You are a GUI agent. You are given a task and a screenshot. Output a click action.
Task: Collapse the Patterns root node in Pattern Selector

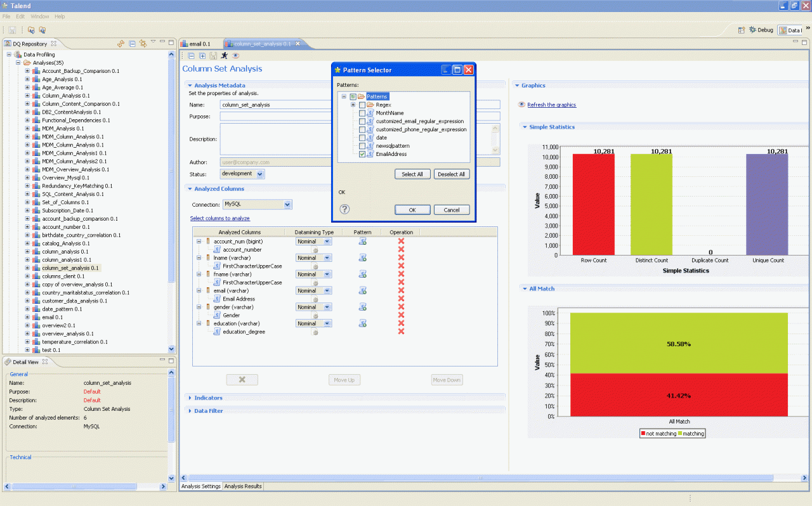(x=344, y=96)
